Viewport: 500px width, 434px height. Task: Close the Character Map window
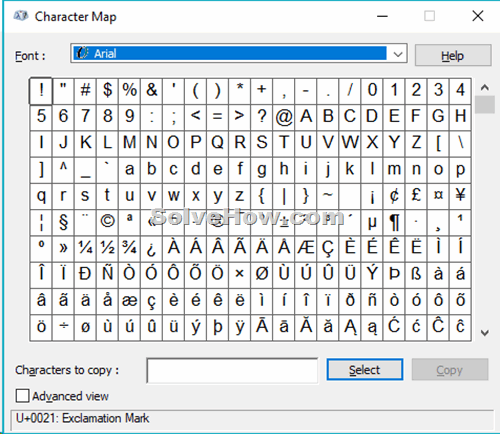tap(478, 16)
